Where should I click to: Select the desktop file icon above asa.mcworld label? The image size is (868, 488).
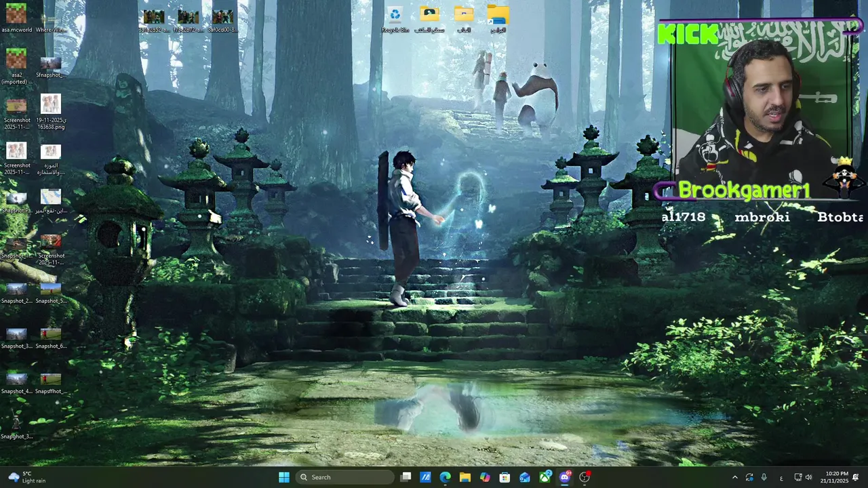point(16,14)
